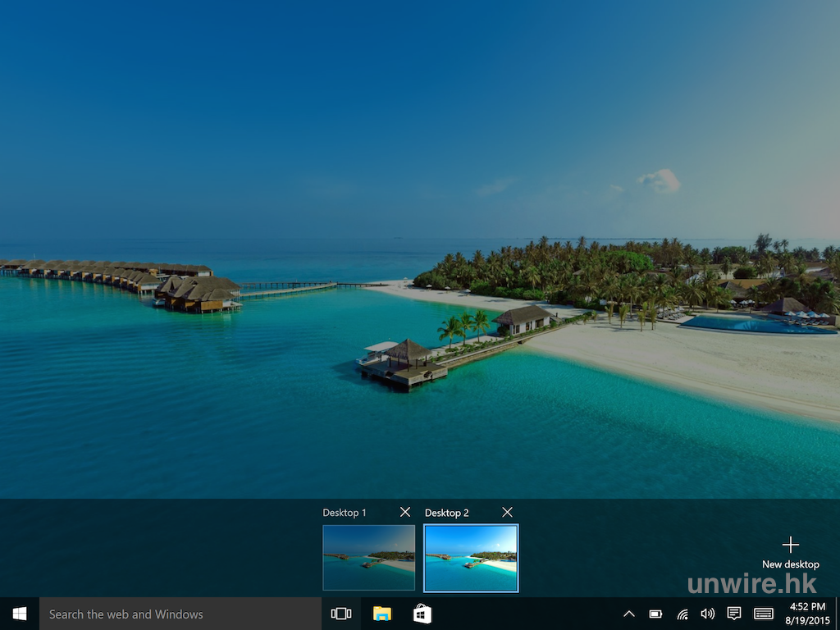The height and width of the screenshot is (630, 840).
Task: Open the Windows Start menu
Action: [20, 614]
